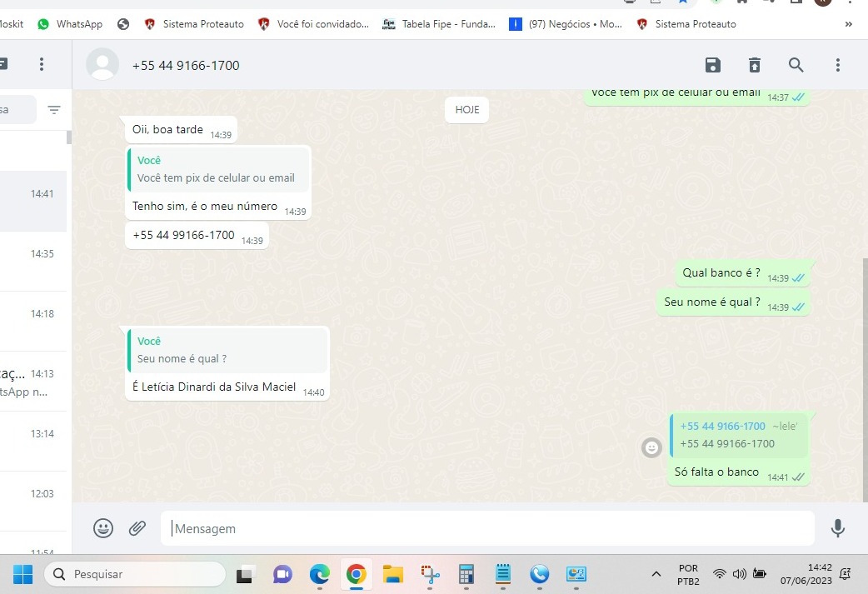Screen dimensions: 868x594
Task: Open the emoji picker beside message box
Action: coord(103,528)
